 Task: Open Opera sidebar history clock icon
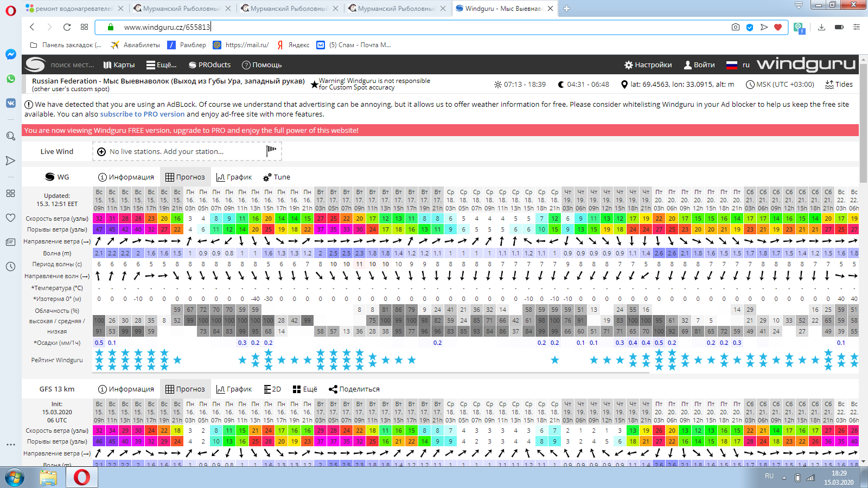coord(10,266)
